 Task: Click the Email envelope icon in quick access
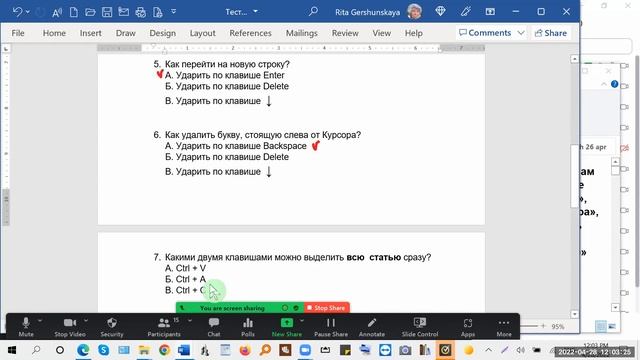point(123,12)
